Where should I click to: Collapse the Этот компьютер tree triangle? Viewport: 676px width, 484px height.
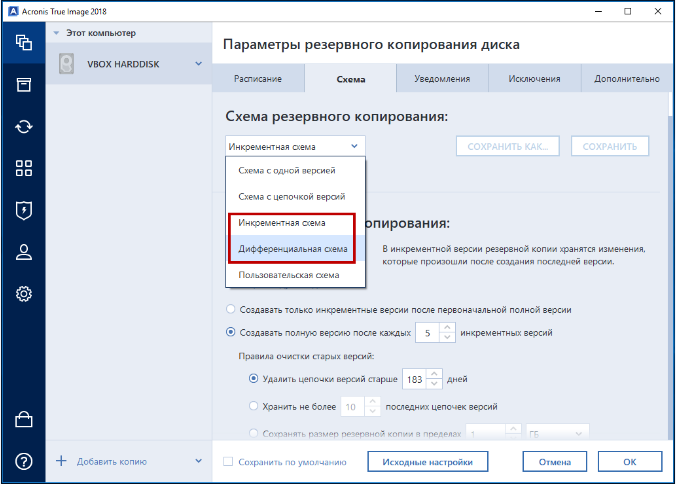click(x=56, y=33)
